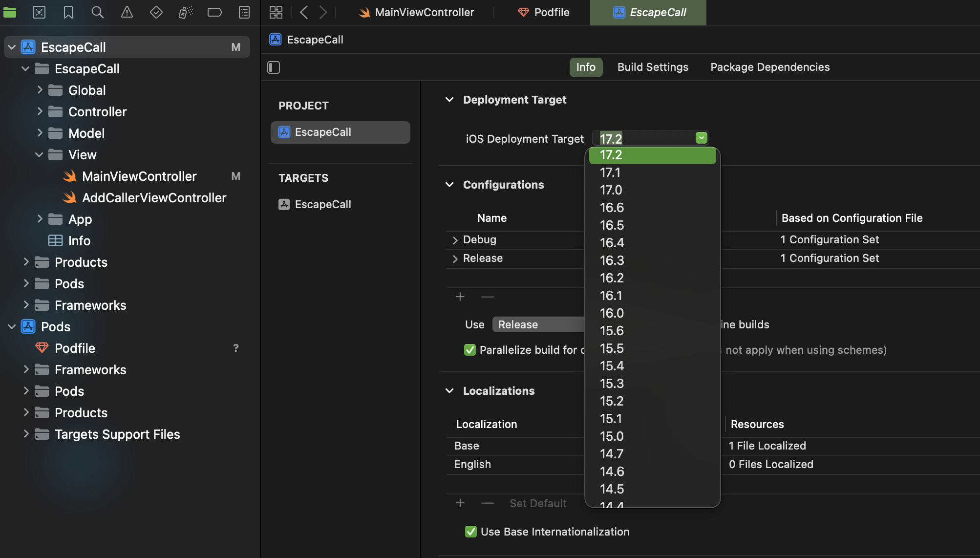
Task: Go back with the left arrow
Action: (304, 12)
